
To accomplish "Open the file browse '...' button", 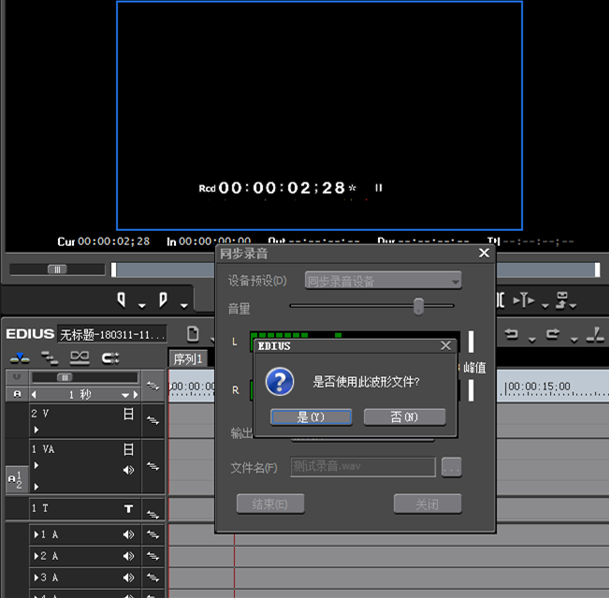I will click(x=451, y=467).
